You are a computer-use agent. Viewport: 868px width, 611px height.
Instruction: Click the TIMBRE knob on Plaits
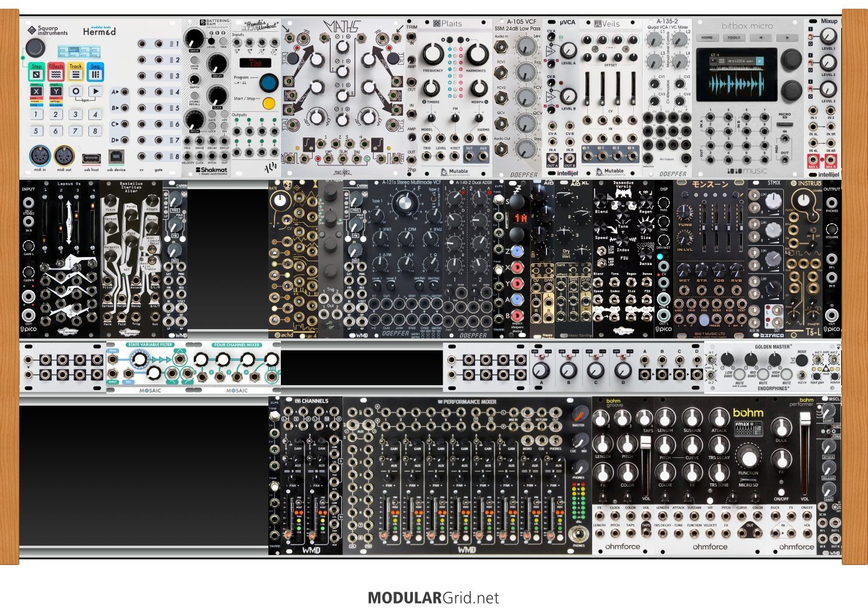click(x=432, y=88)
